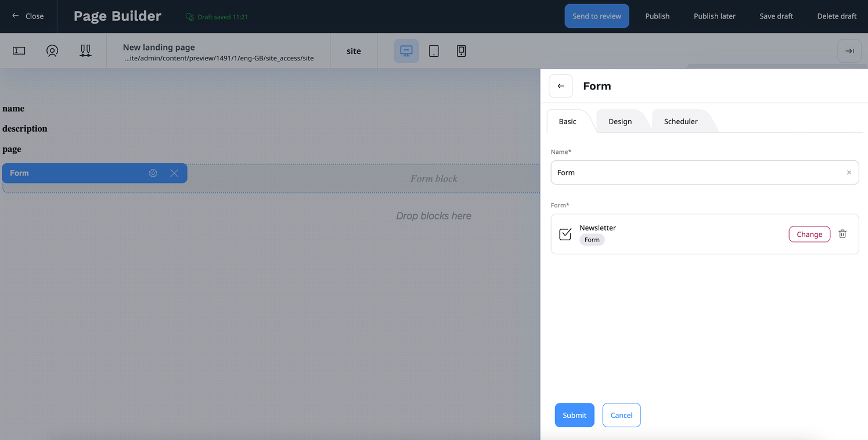Viewport: 868px width, 440px height.
Task: Select the Basic tab
Action: point(567,121)
